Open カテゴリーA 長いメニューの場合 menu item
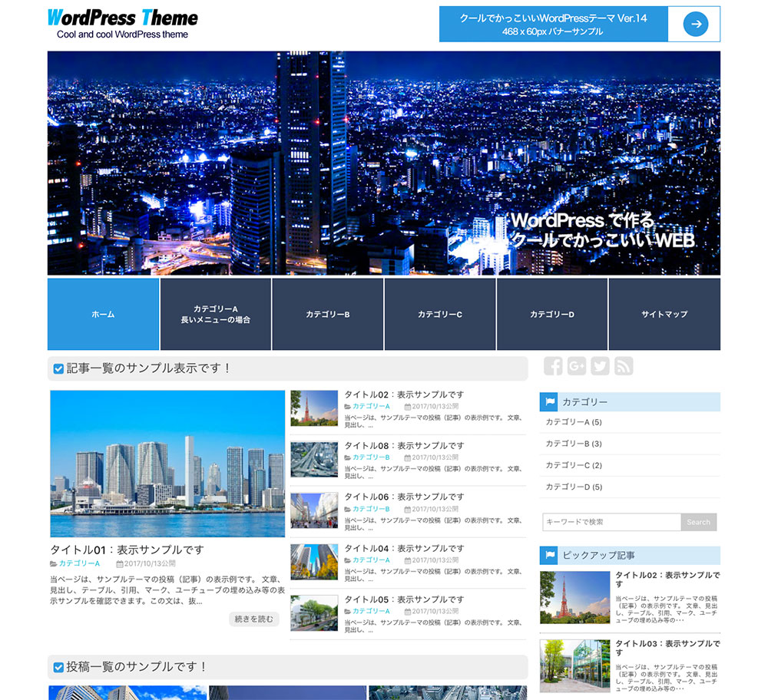 point(216,314)
